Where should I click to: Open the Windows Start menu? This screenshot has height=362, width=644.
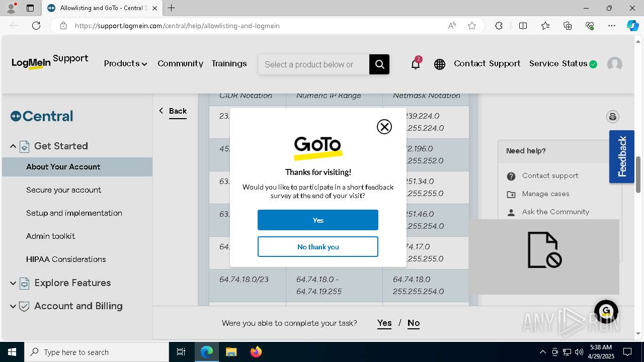point(12,352)
